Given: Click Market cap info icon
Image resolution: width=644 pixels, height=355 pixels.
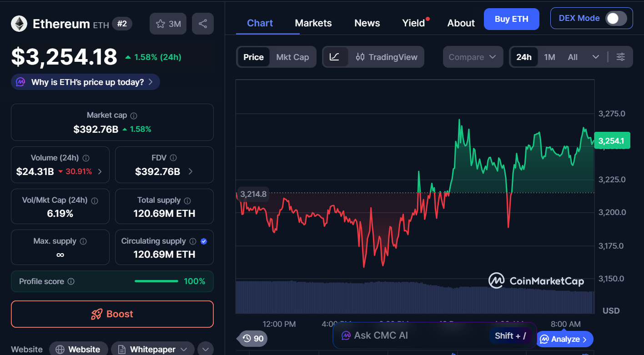Looking at the screenshot, I should point(134,116).
